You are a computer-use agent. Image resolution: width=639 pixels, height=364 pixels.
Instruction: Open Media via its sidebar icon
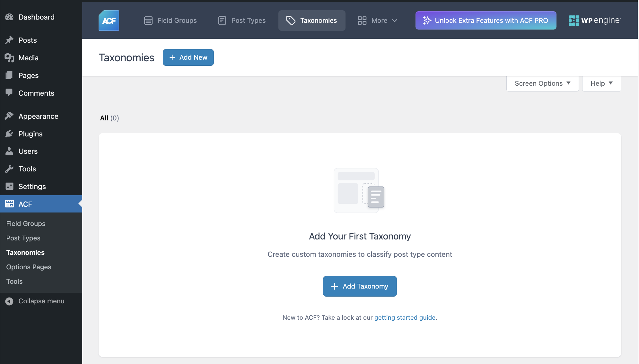pos(9,58)
